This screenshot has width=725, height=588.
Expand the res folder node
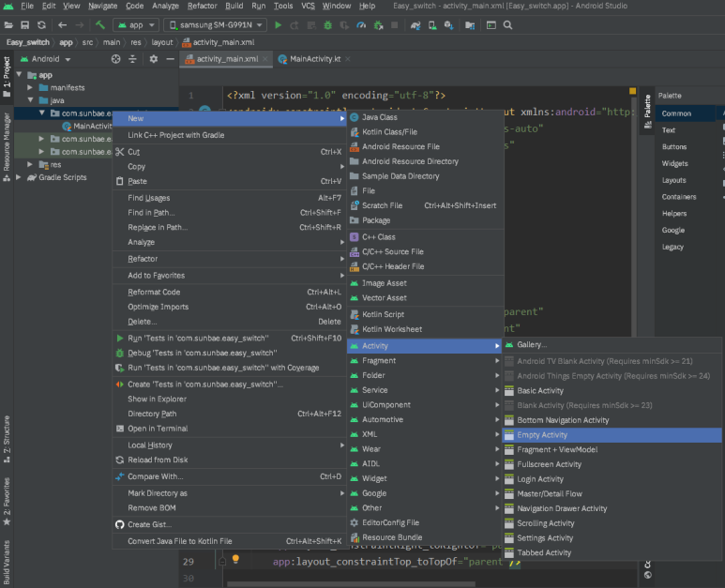click(x=30, y=164)
